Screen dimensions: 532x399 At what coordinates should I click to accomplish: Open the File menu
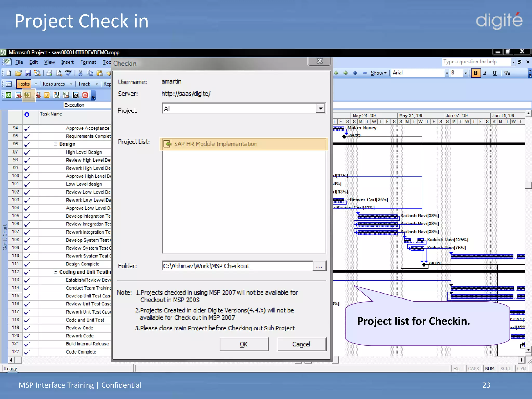pos(19,62)
